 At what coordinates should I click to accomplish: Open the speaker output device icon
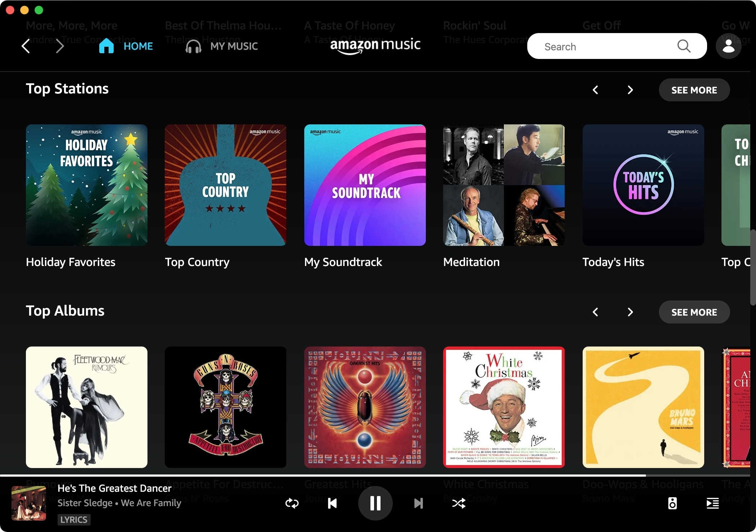672,503
